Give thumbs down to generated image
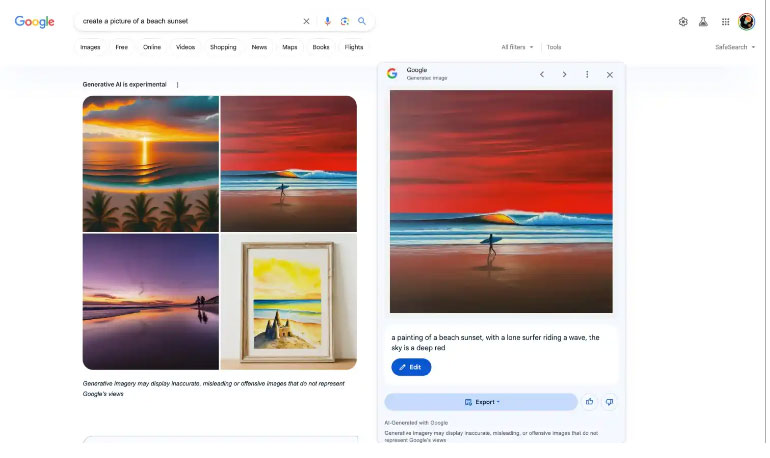The width and height of the screenshot is (770, 458). (x=609, y=402)
